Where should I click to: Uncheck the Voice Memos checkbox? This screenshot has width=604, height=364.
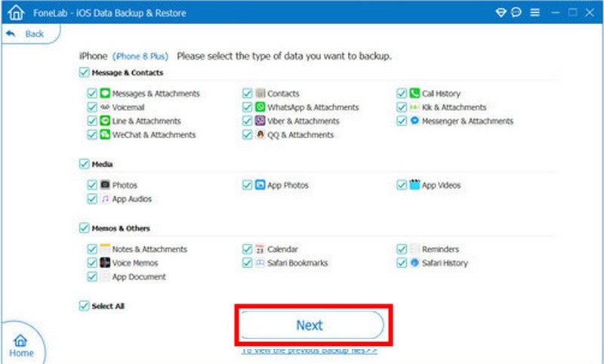click(x=92, y=263)
